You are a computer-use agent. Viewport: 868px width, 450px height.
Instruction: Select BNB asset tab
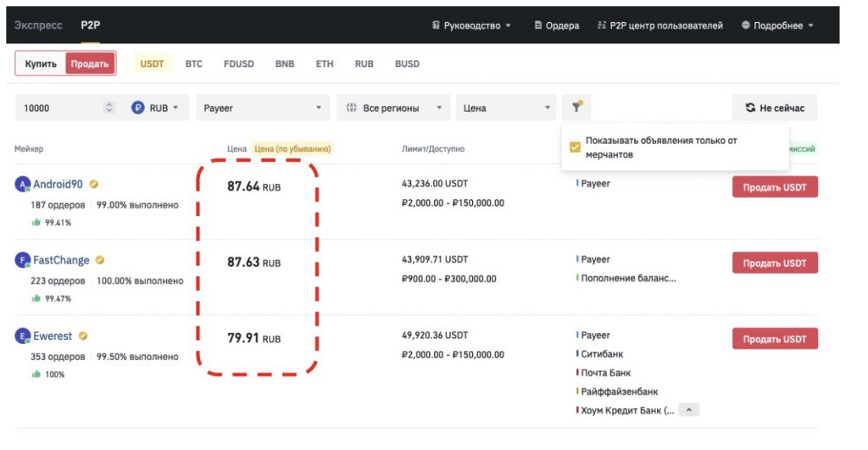(285, 64)
